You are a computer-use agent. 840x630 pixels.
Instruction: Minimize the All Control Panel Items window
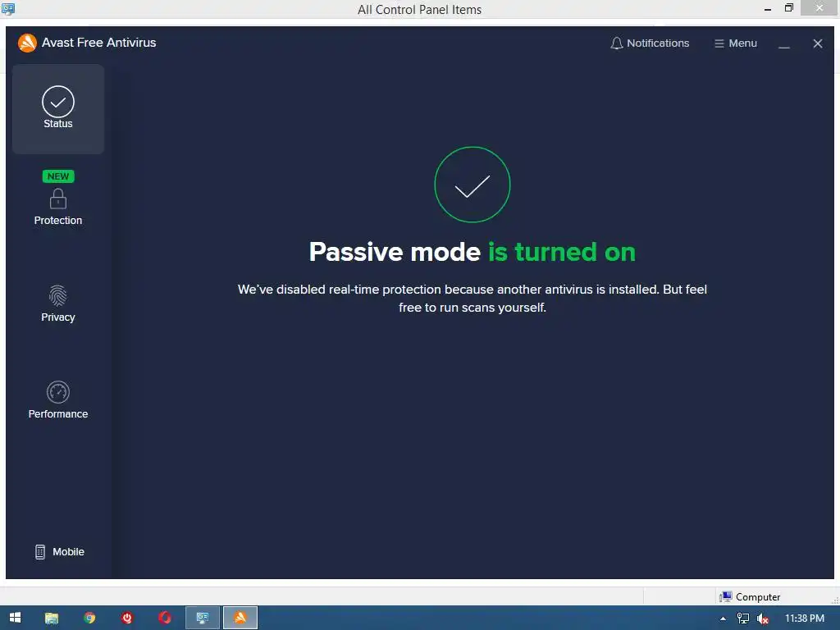767,9
